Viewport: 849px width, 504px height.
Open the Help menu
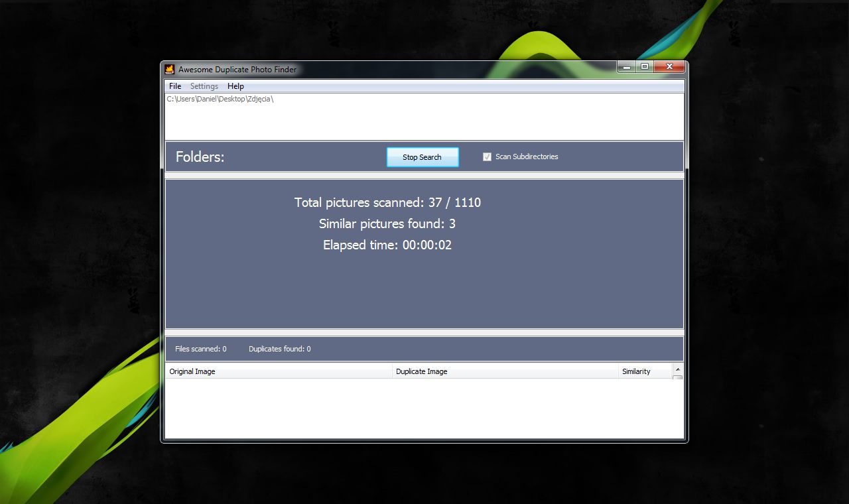[x=235, y=86]
